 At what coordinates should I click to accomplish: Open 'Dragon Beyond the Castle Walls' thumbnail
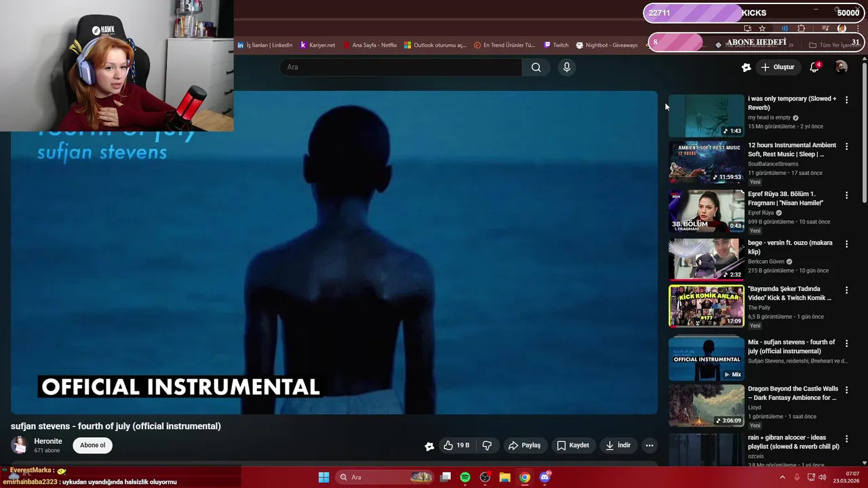(x=706, y=406)
